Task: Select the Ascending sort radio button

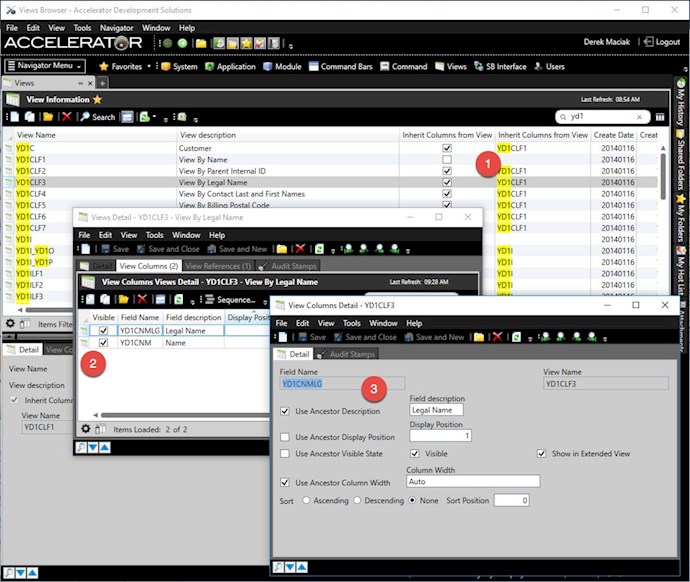Action: coord(306,501)
